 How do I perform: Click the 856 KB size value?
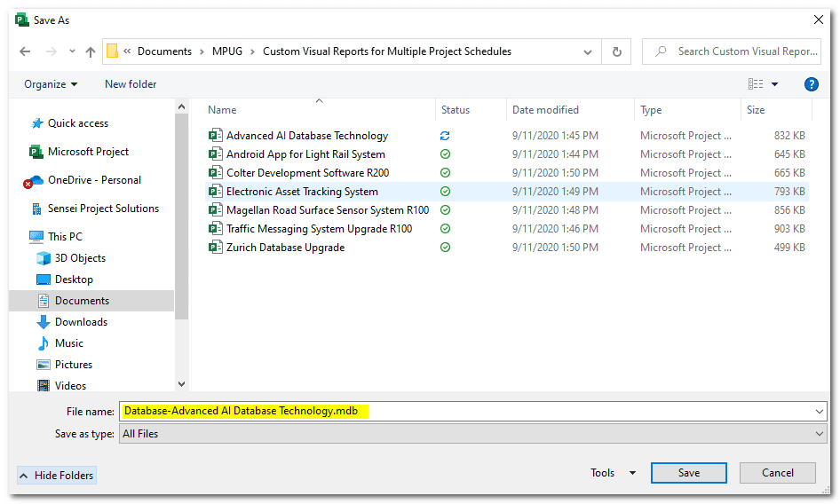click(789, 210)
